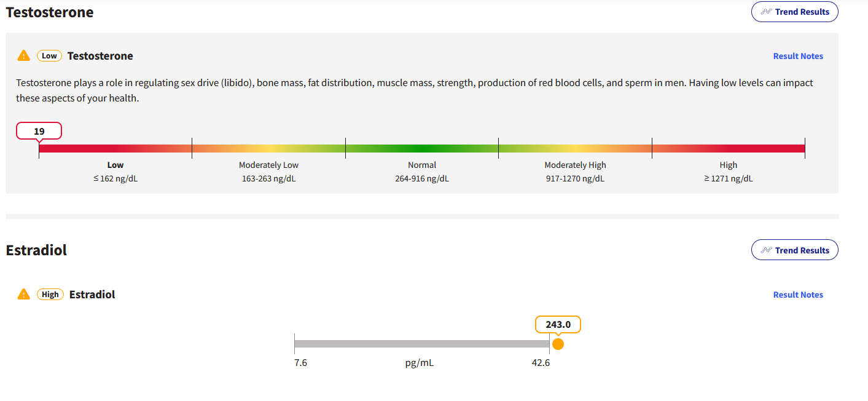
Task: Click the 243.0 estradiol value bubble
Action: [558, 324]
